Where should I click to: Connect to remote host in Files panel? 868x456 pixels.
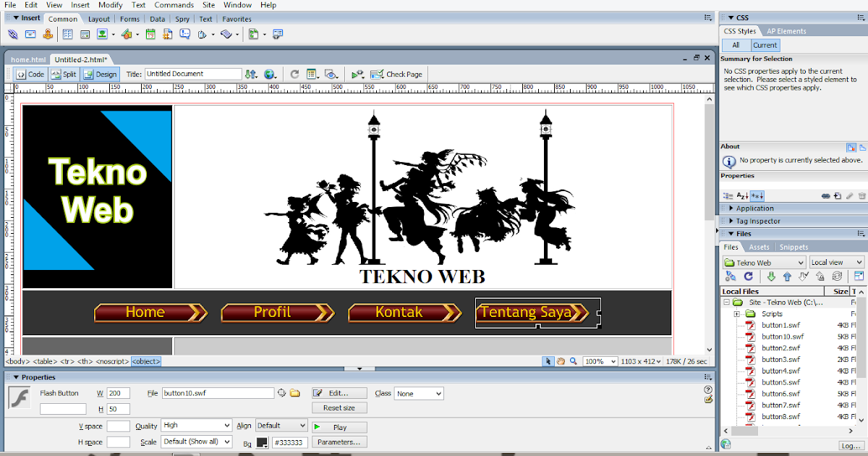click(x=731, y=276)
